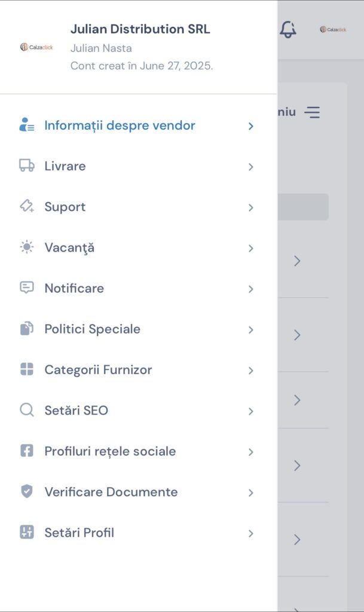Click the sun icon for Vacanță
The image size is (364, 612).
click(27, 247)
